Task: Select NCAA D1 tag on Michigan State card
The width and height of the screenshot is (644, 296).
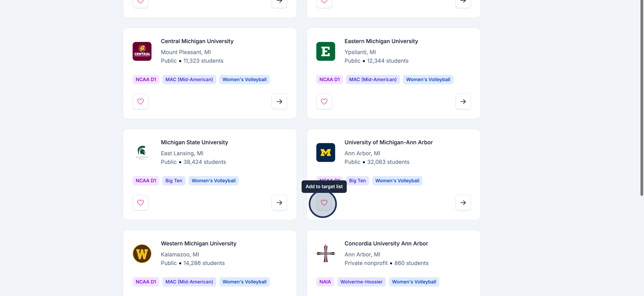Action: (x=146, y=181)
